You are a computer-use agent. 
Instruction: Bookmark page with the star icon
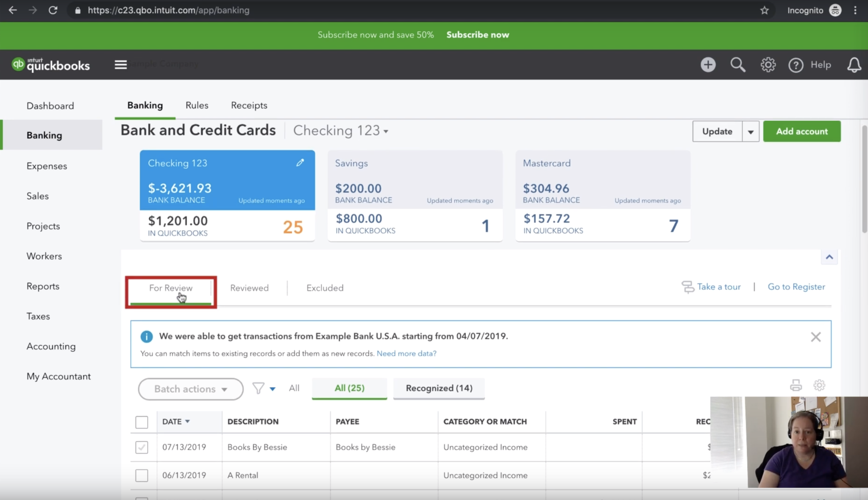(x=764, y=10)
